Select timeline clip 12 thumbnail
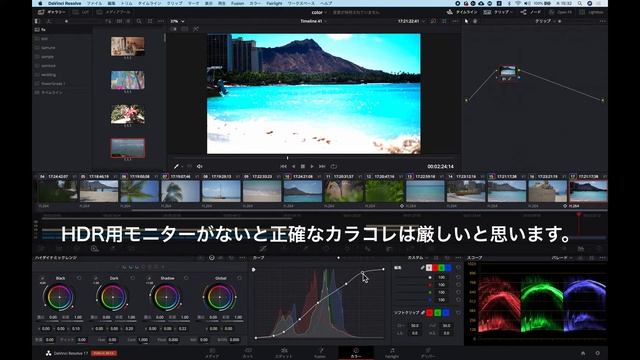This screenshot has height=360, width=640. pyautogui.click(x=384, y=191)
